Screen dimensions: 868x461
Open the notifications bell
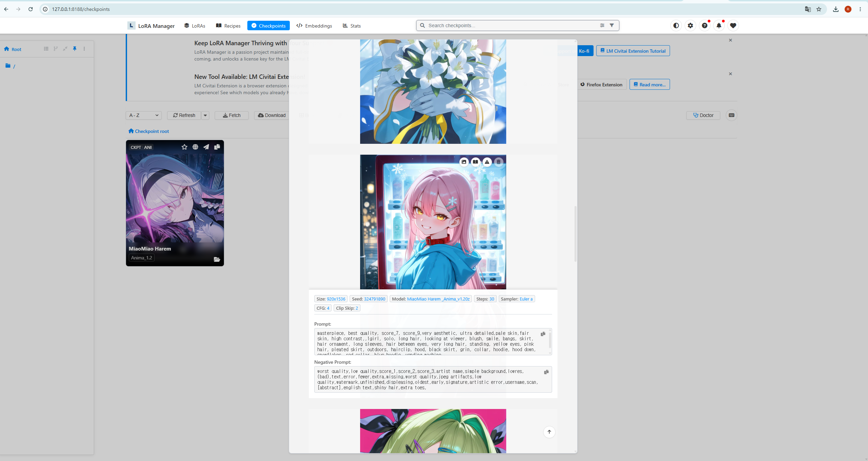click(x=719, y=25)
